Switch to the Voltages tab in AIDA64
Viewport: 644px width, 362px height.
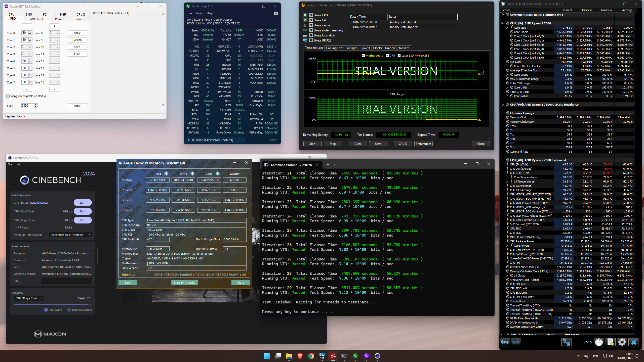click(x=352, y=48)
